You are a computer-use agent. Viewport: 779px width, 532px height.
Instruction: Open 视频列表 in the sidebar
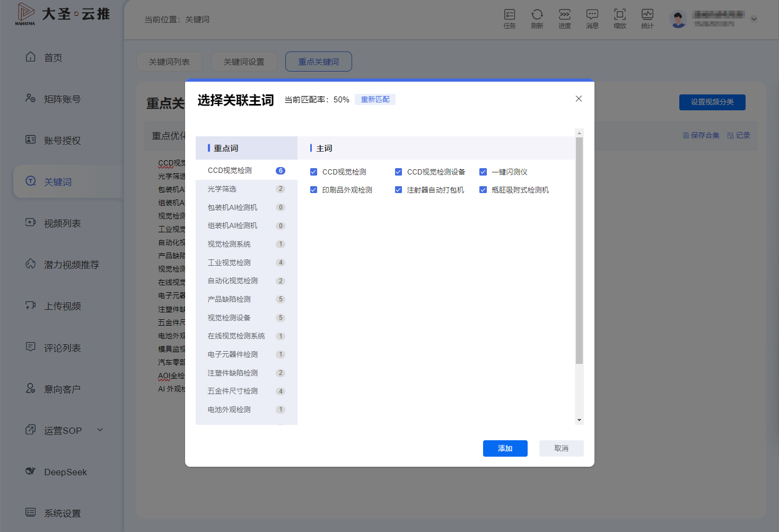coord(62,223)
